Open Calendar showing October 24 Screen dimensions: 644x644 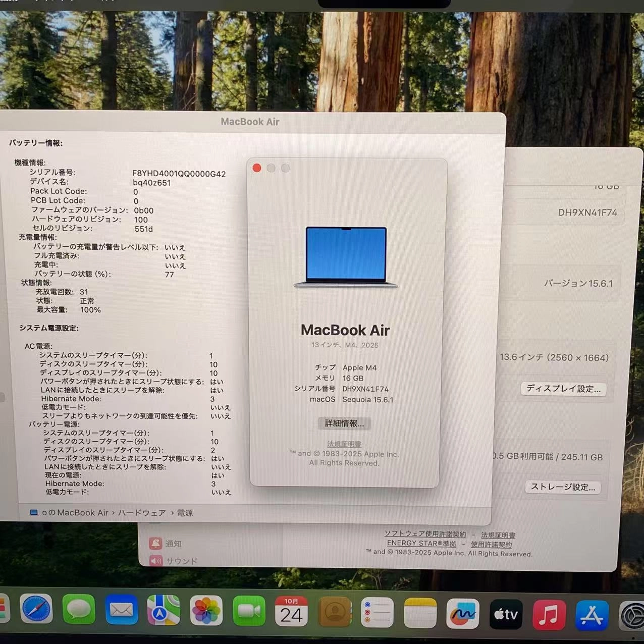[x=291, y=611]
